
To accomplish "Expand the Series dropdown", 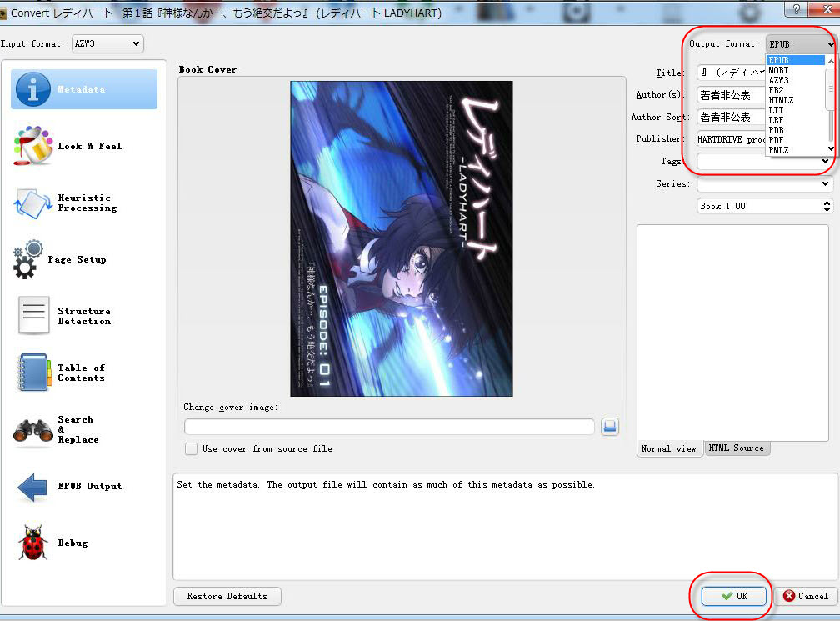I will pyautogui.click(x=825, y=183).
